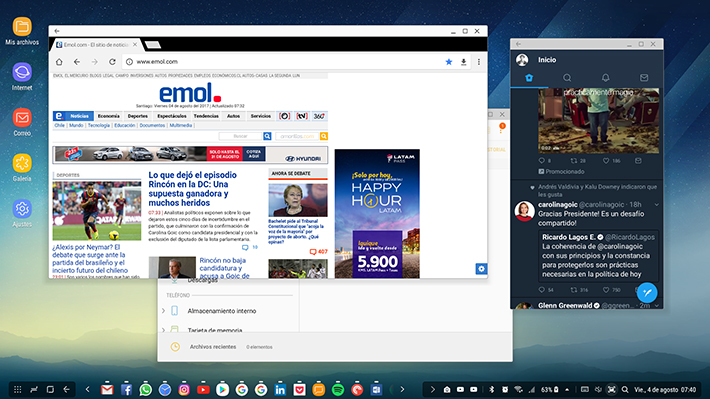
Task: Open the Twitter profile avatar next to Inicio
Action: point(522,60)
